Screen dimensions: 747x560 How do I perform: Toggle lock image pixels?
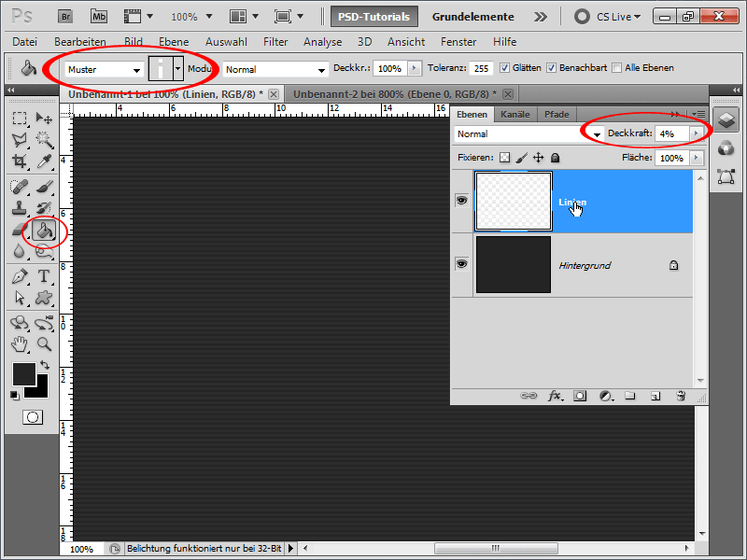[x=522, y=158]
